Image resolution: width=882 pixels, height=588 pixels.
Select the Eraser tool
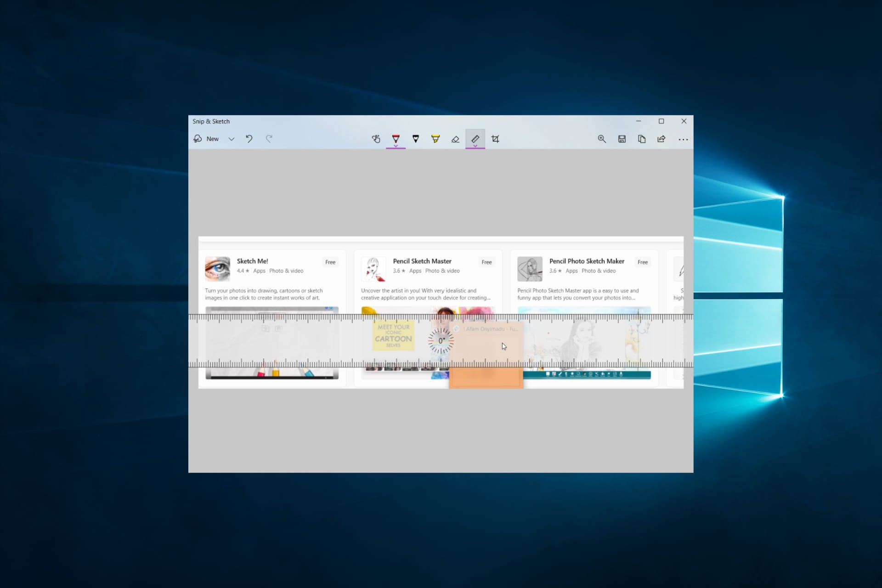455,139
